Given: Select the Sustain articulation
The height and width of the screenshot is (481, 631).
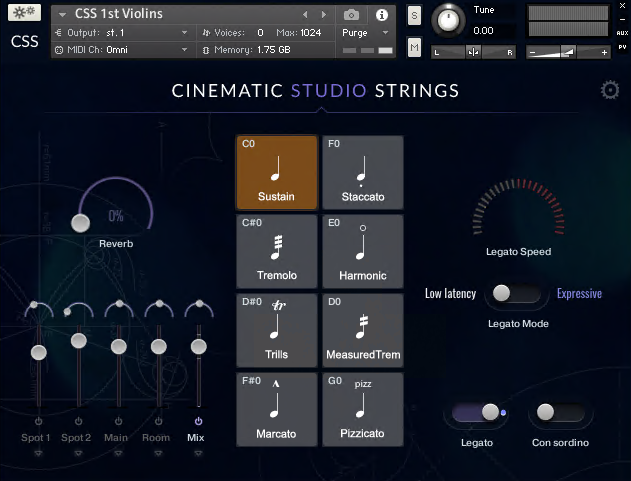Looking at the screenshot, I should [x=277, y=172].
